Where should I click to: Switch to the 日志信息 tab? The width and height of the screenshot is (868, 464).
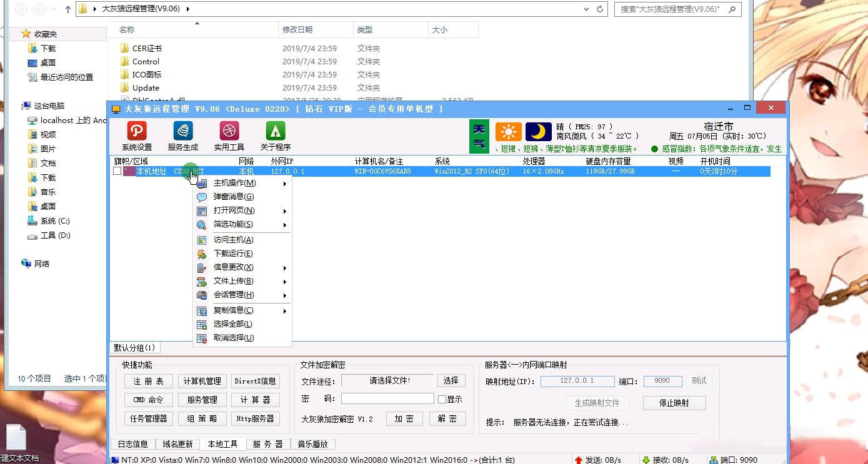click(133, 444)
